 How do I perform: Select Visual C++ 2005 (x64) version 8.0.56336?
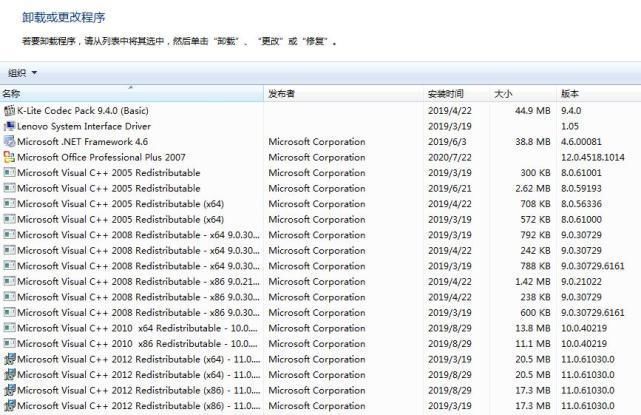click(120, 204)
